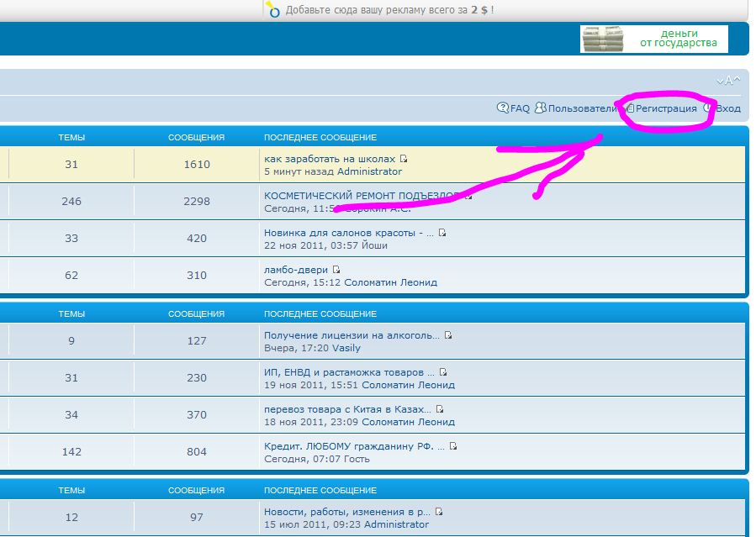Open topic 'ИП, ЕНВД и растаможка товаров'
Image resolution: width=756 pixels, height=537 pixels.
pos(349,372)
